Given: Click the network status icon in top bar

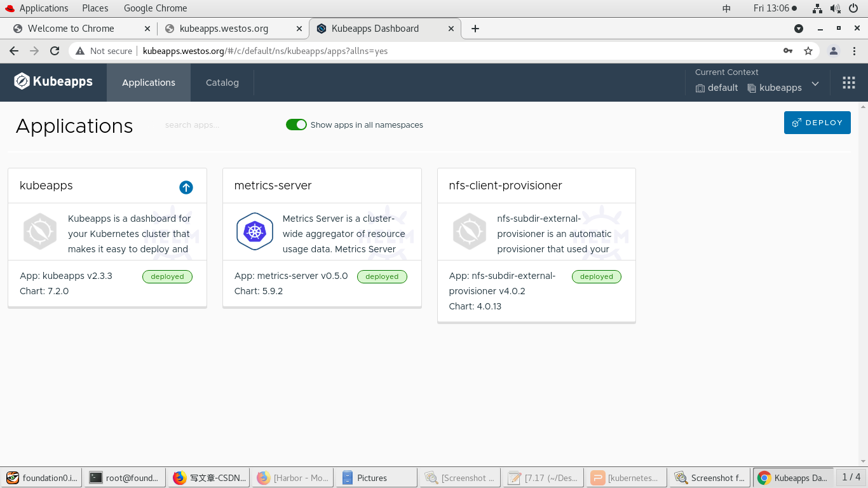Looking at the screenshot, I should click(x=818, y=8).
